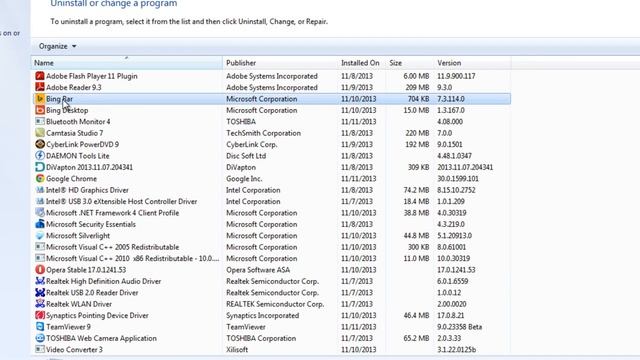Click the Xilisoft publisher cell
The image size is (640, 360).
237,350
